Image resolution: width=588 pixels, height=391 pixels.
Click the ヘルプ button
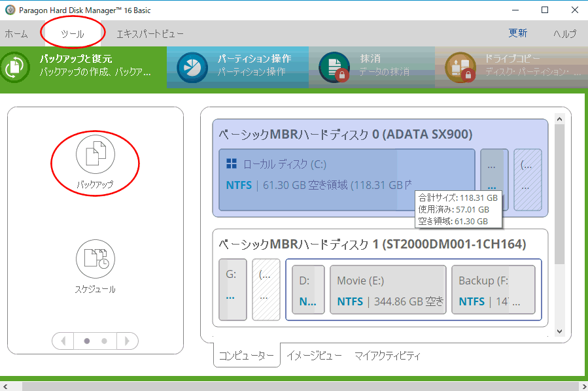coord(564,33)
